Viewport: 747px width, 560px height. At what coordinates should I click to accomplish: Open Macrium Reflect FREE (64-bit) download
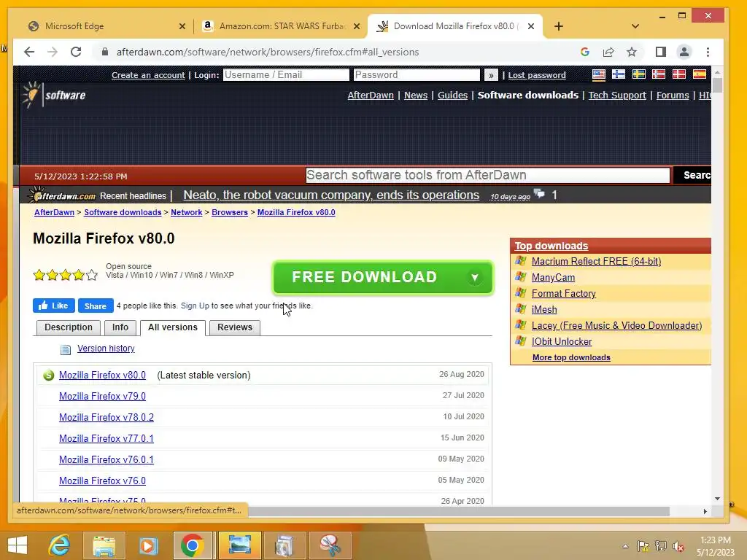pos(597,262)
